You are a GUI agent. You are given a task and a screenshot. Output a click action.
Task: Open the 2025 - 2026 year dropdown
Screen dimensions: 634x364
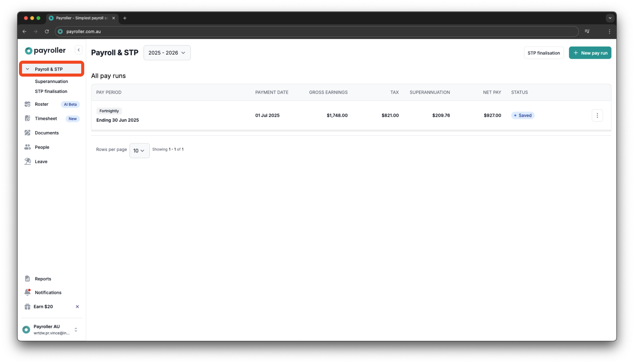tap(167, 53)
